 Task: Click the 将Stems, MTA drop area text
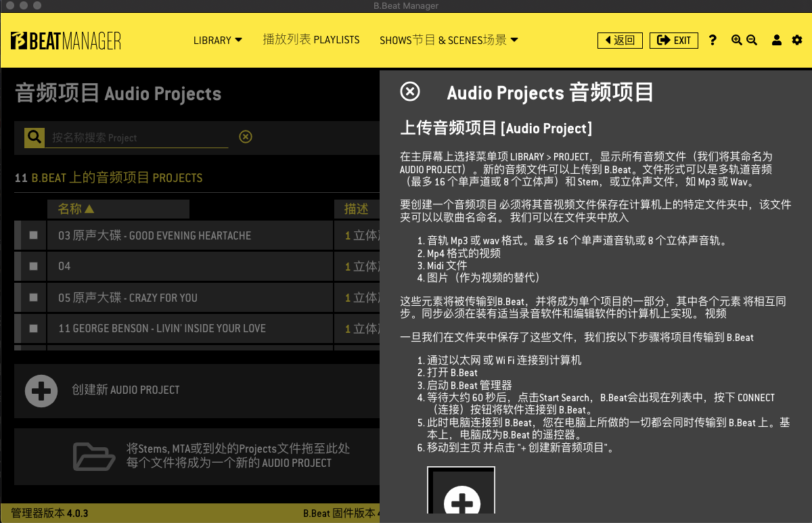tap(238, 456)
